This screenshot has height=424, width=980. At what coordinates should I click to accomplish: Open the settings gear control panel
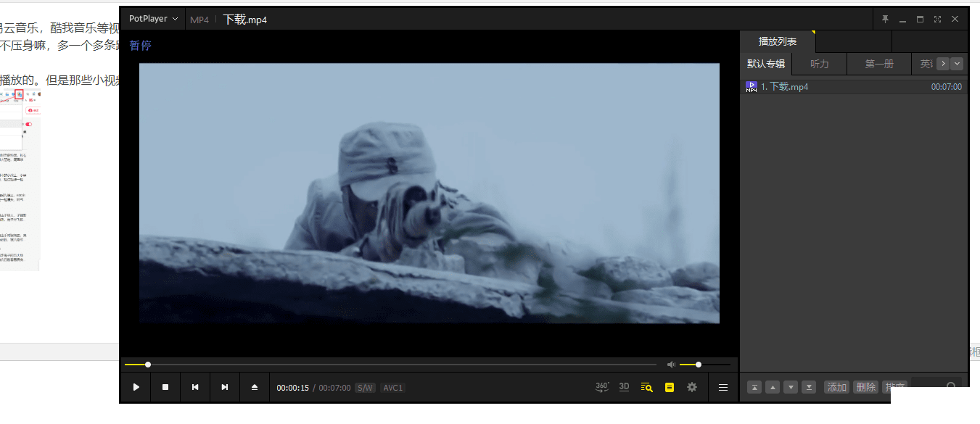[692, 387]
